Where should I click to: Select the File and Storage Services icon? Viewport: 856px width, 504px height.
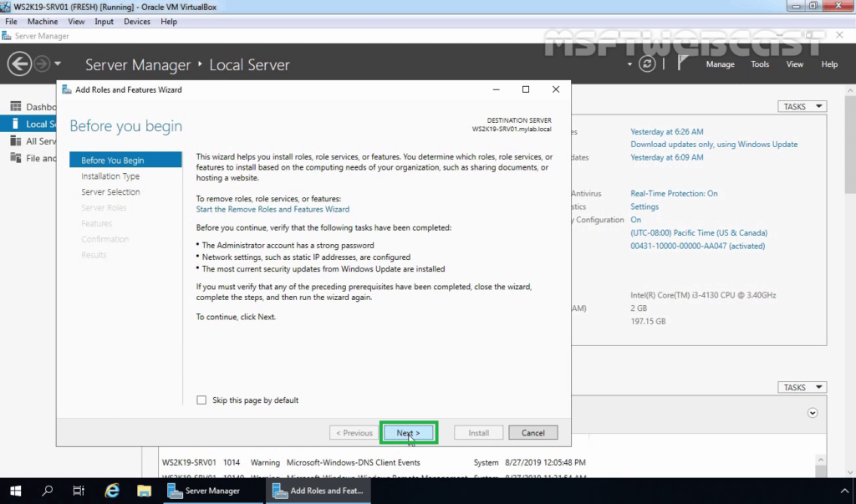click(x=15, y=158)
